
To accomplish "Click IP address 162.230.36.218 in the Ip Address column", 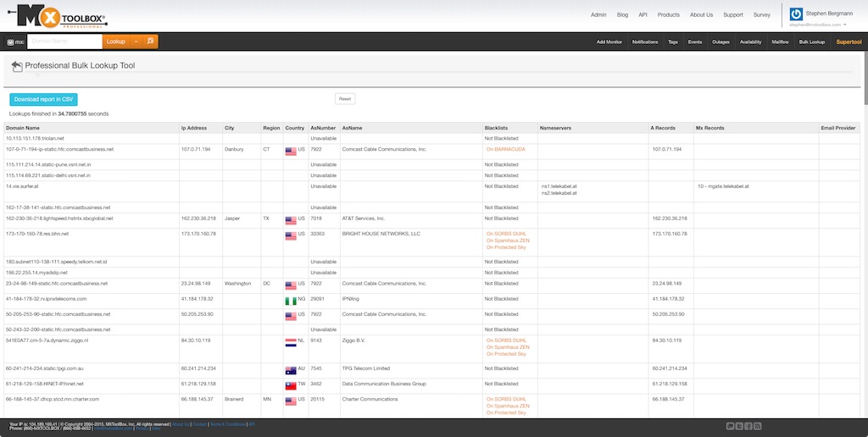I will tap(198, 218).
